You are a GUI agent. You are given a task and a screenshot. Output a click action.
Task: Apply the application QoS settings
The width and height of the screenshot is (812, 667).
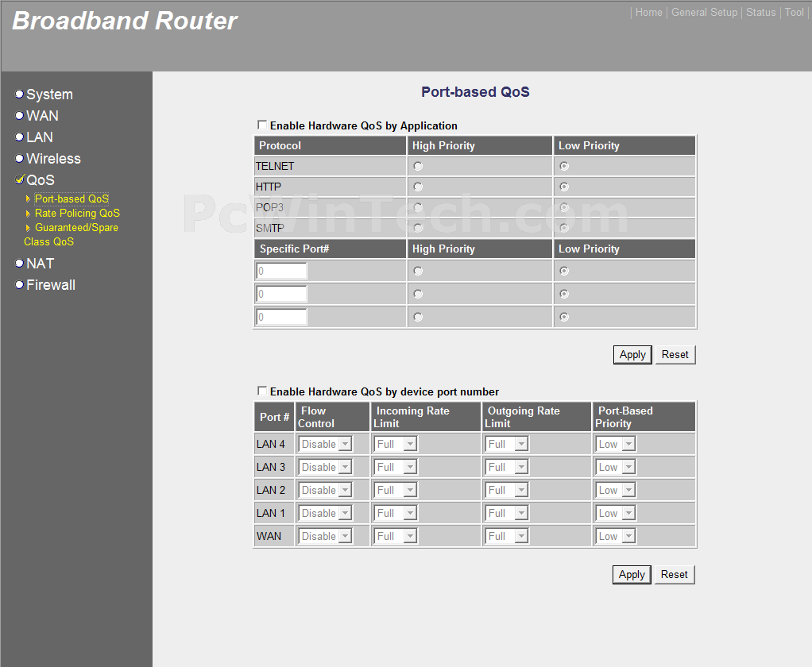632,354
